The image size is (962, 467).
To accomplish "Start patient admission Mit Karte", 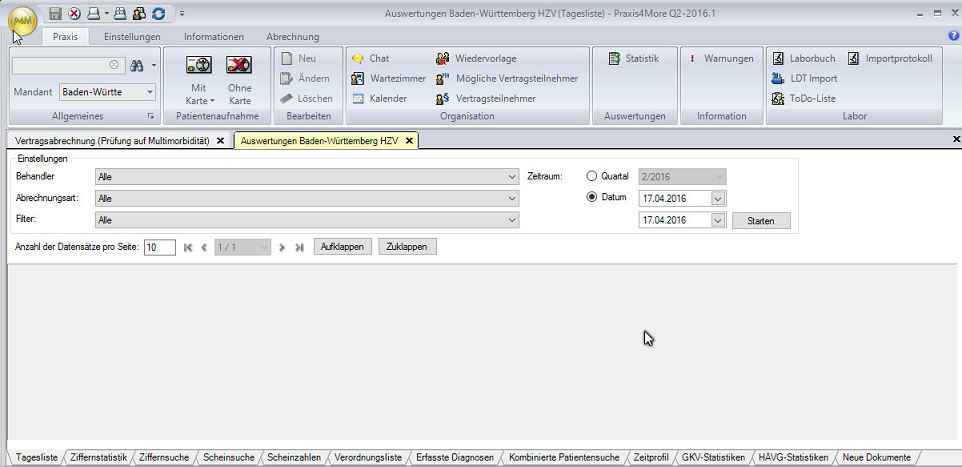I will click(x=199, y=80).
